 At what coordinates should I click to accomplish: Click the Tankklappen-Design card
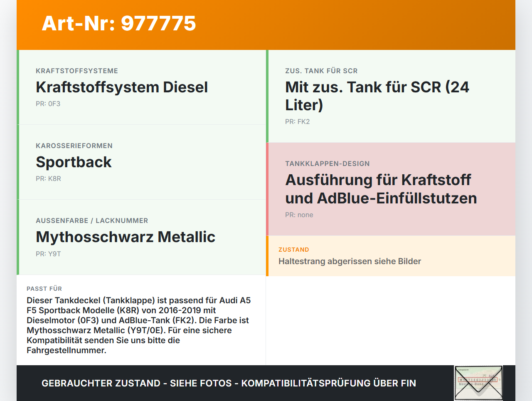391,188
